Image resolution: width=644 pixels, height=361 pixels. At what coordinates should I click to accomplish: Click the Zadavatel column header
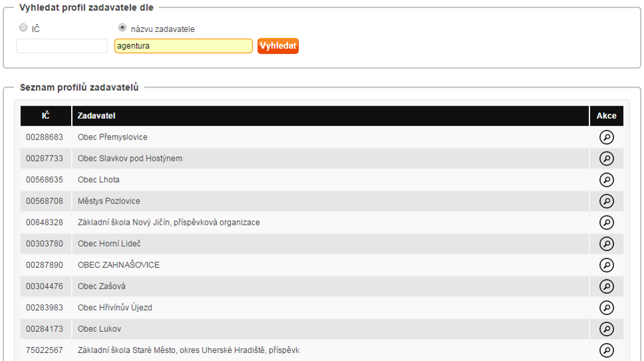coord(331,116)
